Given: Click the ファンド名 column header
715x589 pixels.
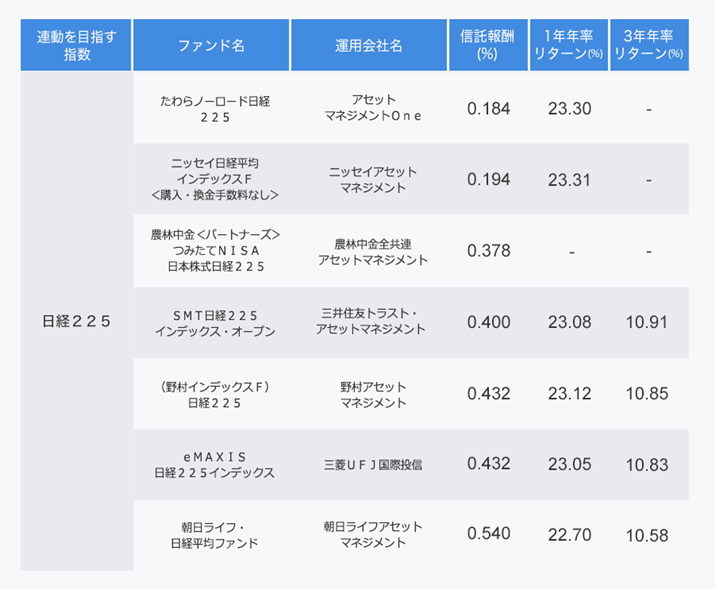Looking at the screenshot, I should pos(211,45).
